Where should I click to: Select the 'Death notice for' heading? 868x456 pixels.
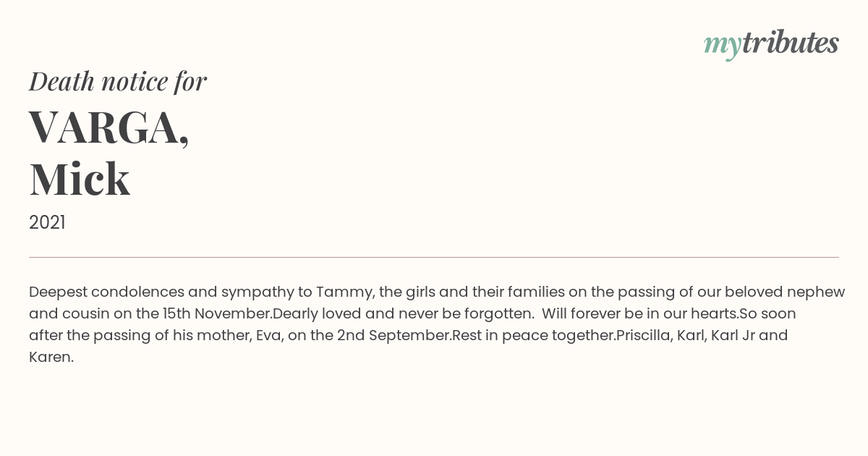click(x=118, y=81)
